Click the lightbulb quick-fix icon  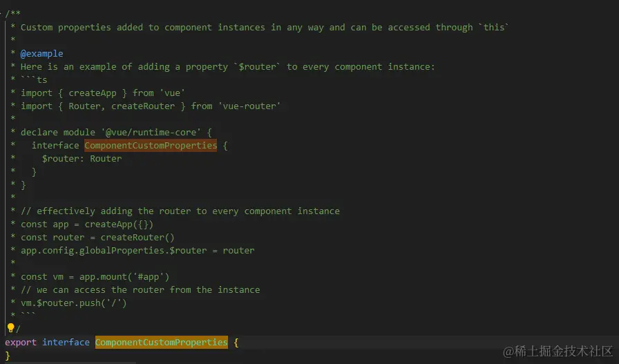coord(10,327)
